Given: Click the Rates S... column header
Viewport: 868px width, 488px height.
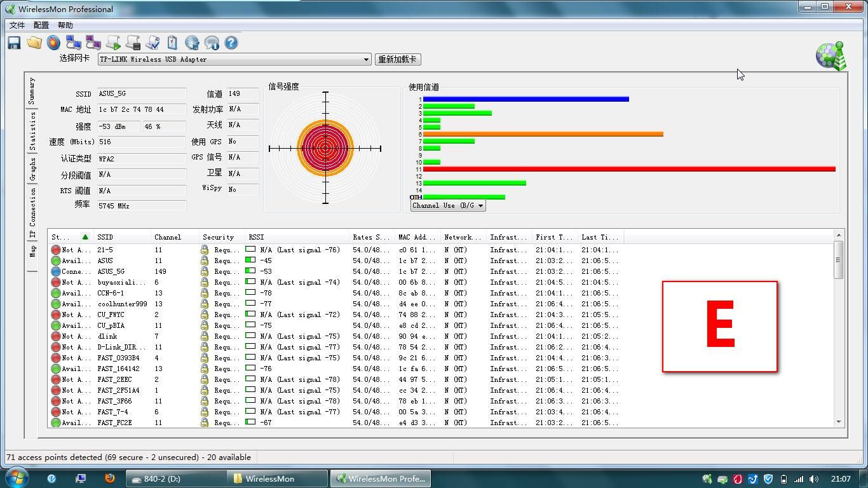Looking at the screenshot, I should pos(372,237).
